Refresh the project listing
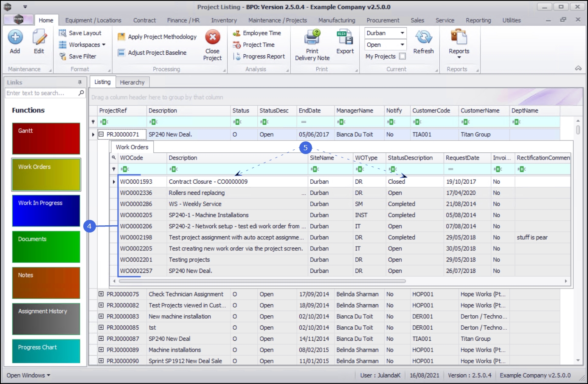This screenshot has width=588, height=384. (x=423, y=38)
